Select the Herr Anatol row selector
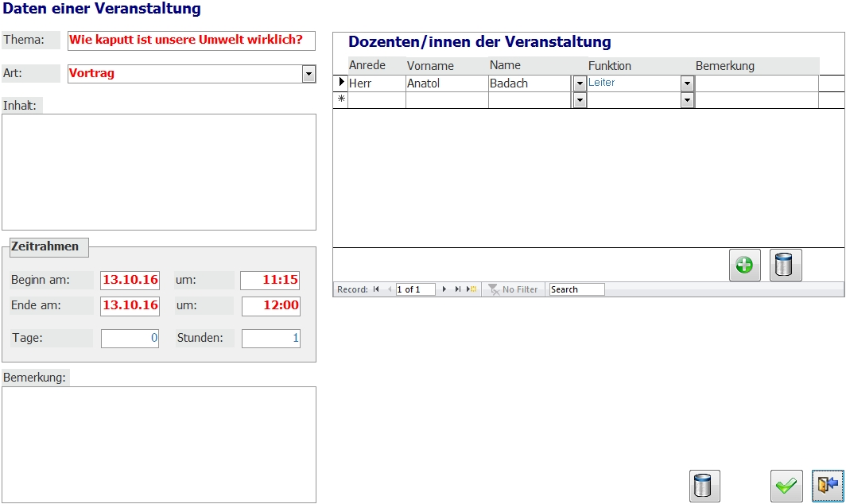Image resolution: width=846 pixels, height=504 pixels. [341, 83]
